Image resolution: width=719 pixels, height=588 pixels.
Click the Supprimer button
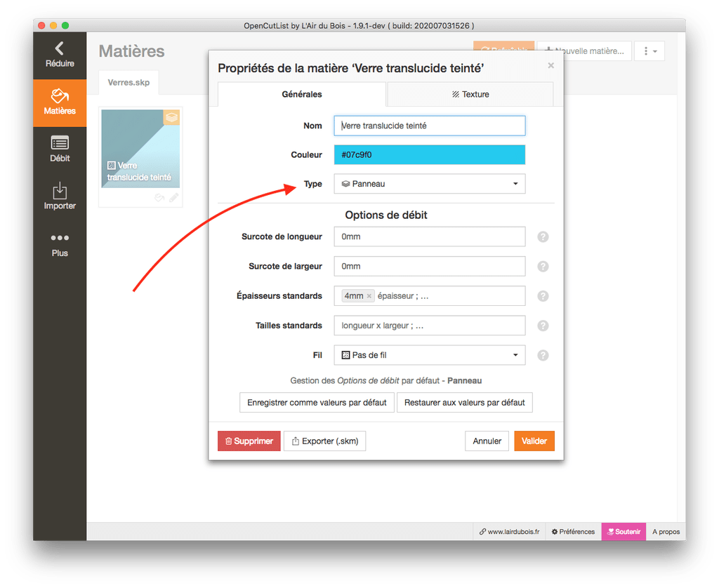point(249,441)
